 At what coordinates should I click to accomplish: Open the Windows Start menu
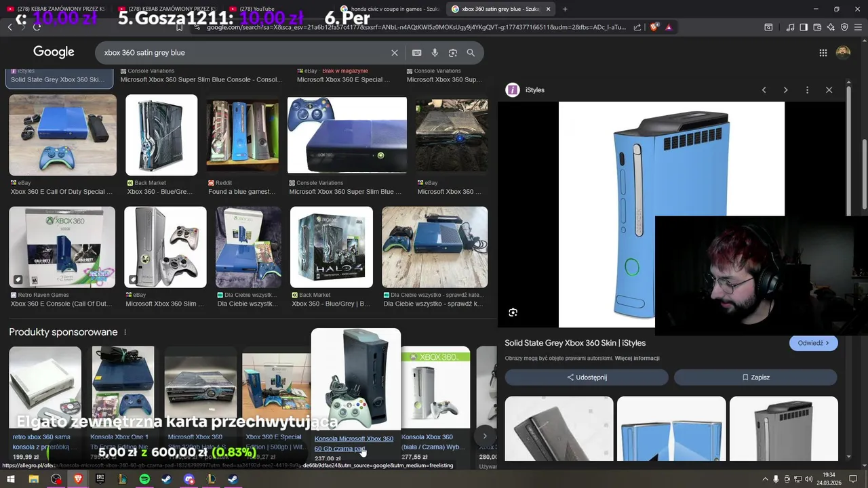tap(11, 479)
